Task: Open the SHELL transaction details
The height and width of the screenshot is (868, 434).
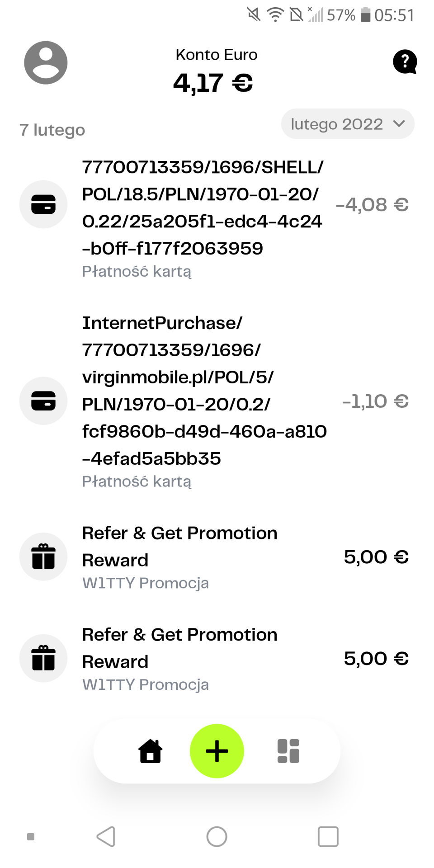Action: 202,208
